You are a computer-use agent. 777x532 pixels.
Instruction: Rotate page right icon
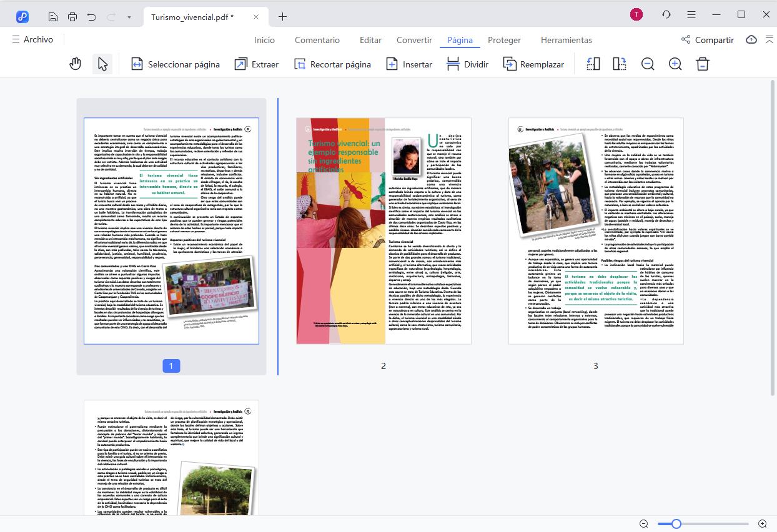coord(620,64)
